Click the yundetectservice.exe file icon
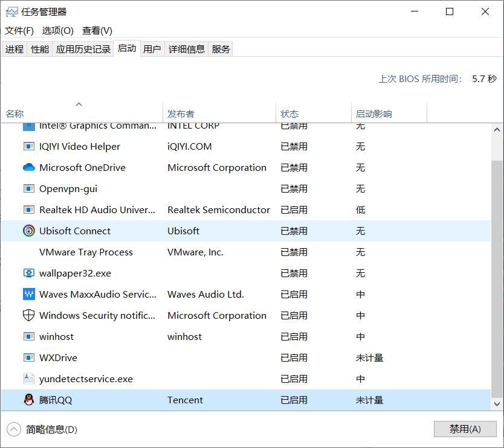The image size is (504, 448). click(x=28, y=379)
